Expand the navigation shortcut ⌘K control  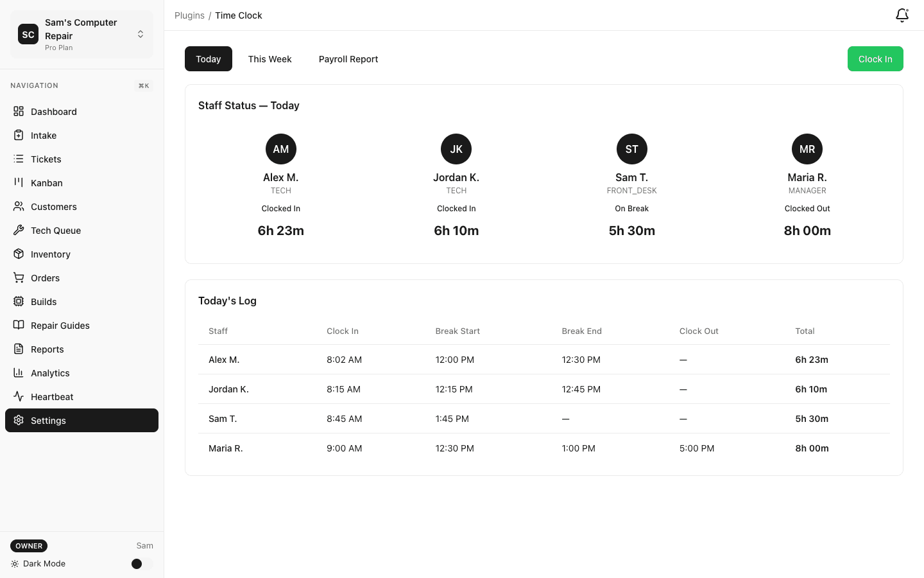[143, 85]
